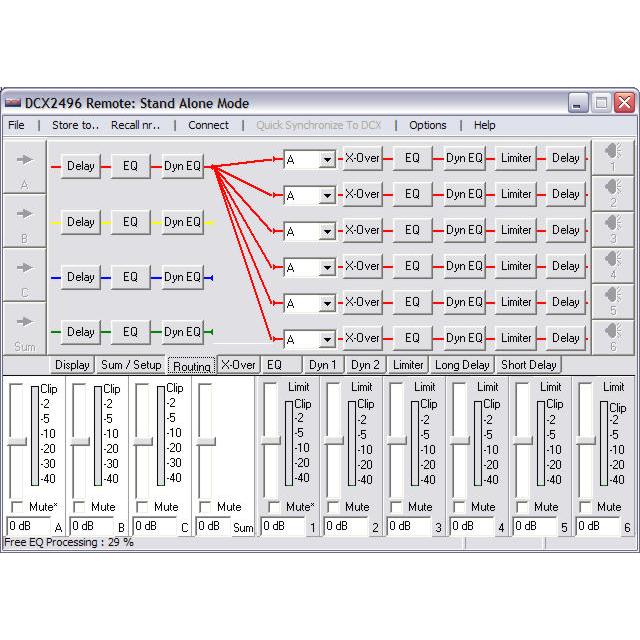Click output 1 speaker icon

pos(612,151)
